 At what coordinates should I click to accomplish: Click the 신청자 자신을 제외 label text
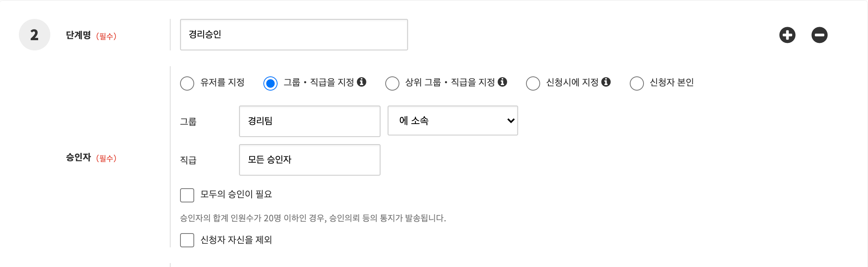(236, 240)
